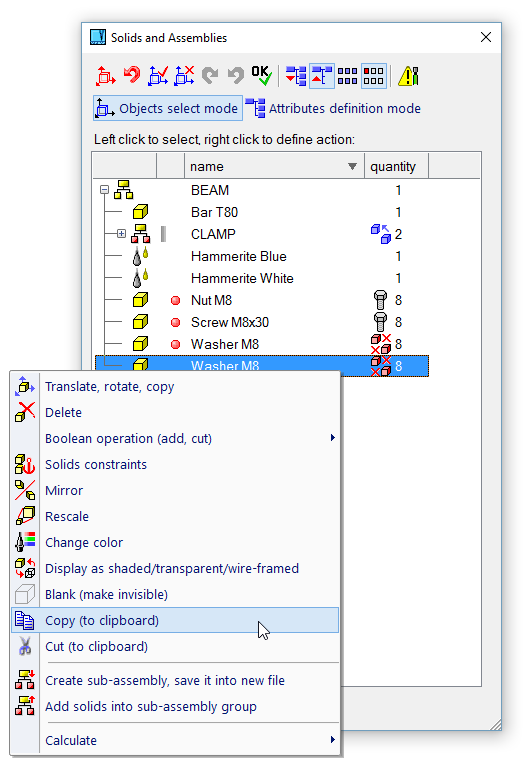
Task: Open the Boolean operation submenu arrow
Action: click(332, 438)
